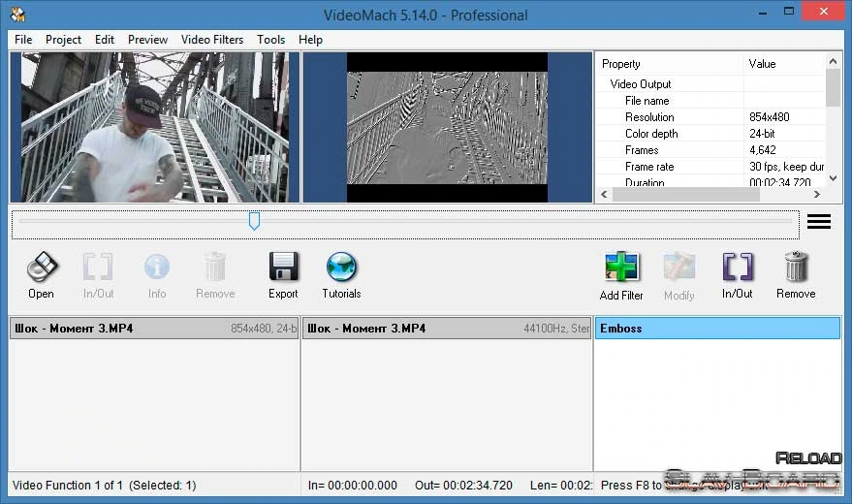Click the timeline seek slider handle
Image resolution: width=852 pixels, height=504 pixels.
(254, 221)
